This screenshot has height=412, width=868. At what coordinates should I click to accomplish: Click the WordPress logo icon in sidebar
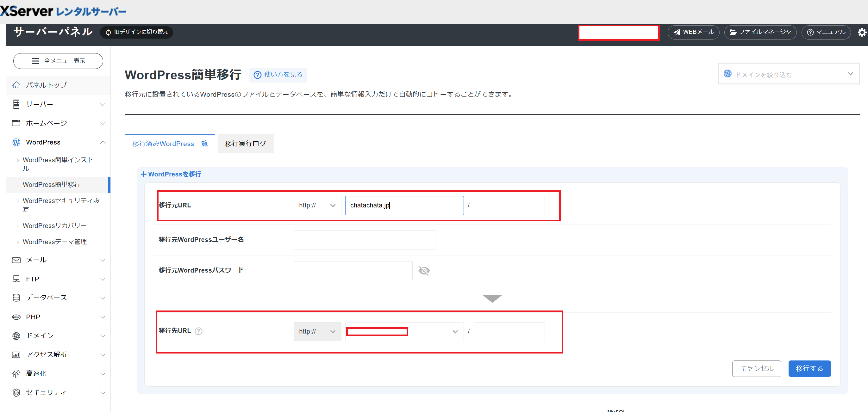pyautogui.click(x=16, y=142)
